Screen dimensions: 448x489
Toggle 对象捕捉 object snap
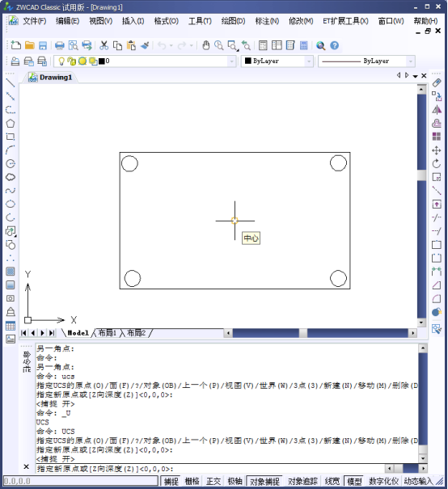point(264,481)
